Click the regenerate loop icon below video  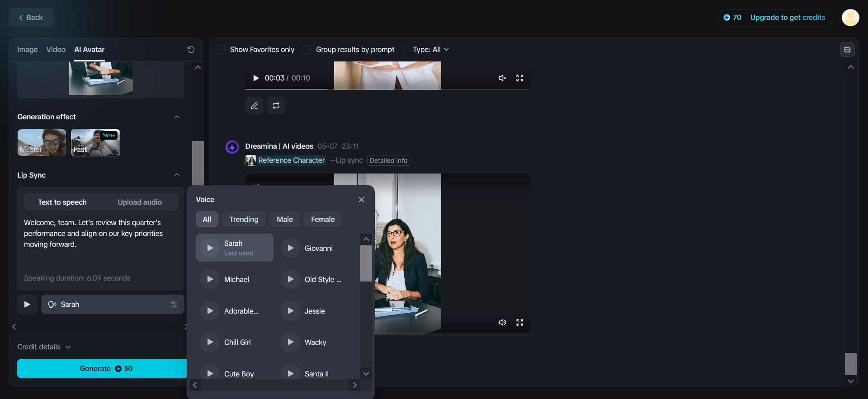click(276, 106)
